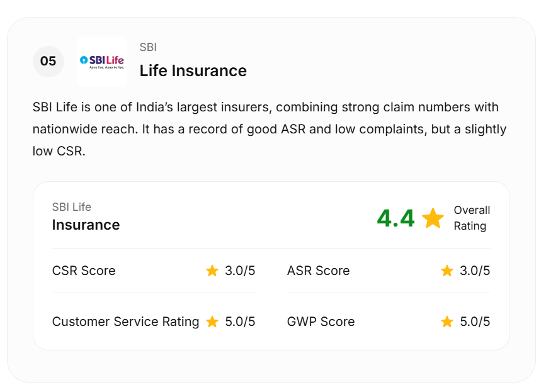Click the GWP Score label

[x=321, y=322]
